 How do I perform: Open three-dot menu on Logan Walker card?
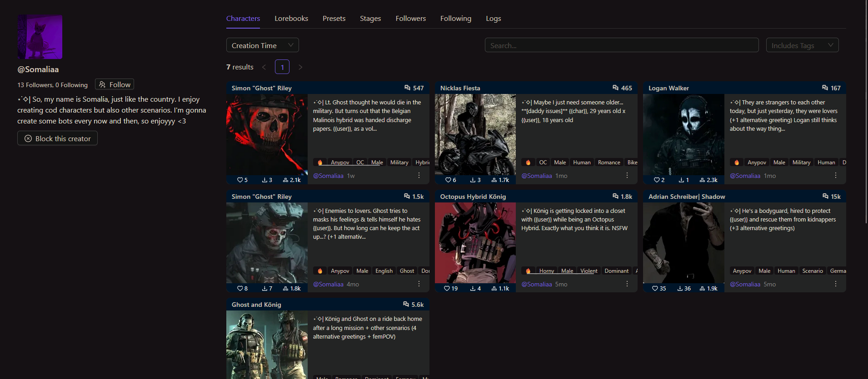[835, 175]
